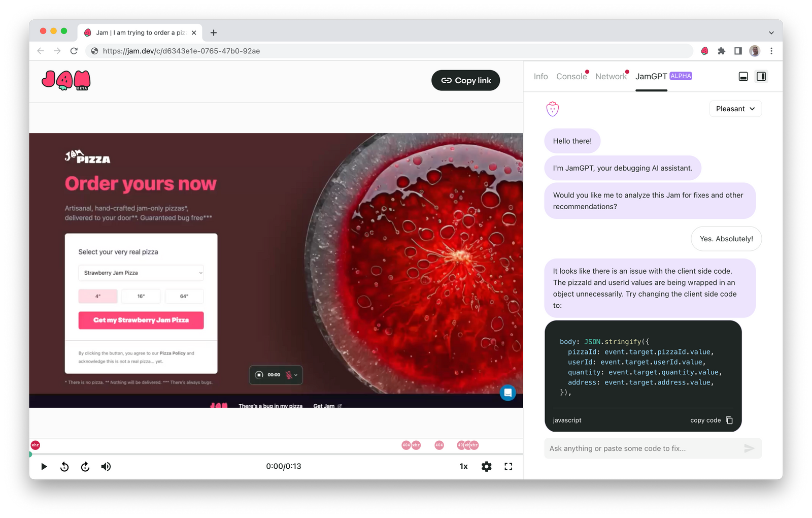Click the rewind replay icon

coord(64,467)
